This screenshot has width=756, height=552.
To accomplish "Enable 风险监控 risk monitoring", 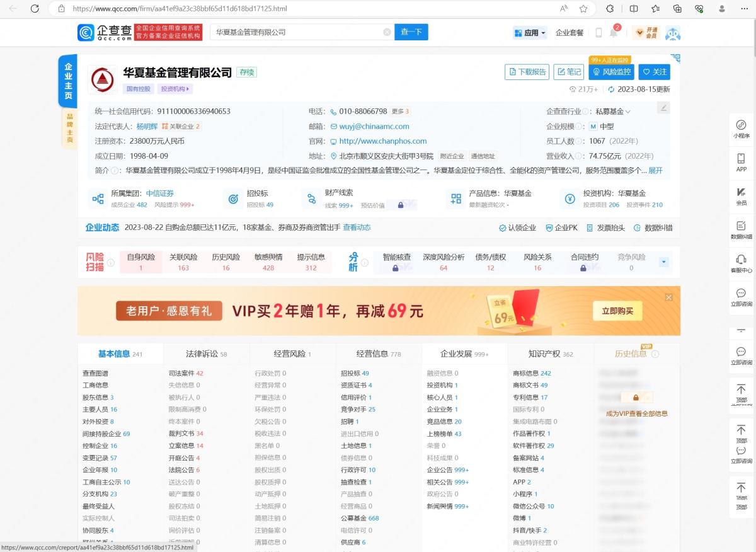I will click(x=610, y=72).
